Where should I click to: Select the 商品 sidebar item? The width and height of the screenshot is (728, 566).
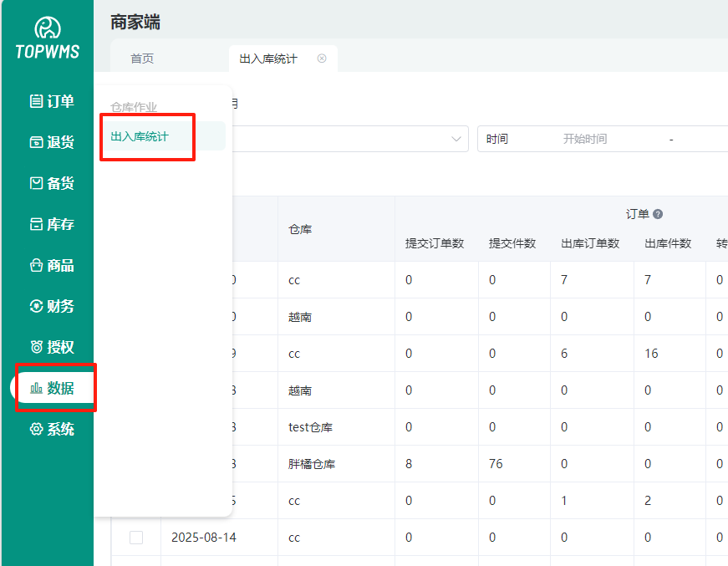click(x=52, y=265)
